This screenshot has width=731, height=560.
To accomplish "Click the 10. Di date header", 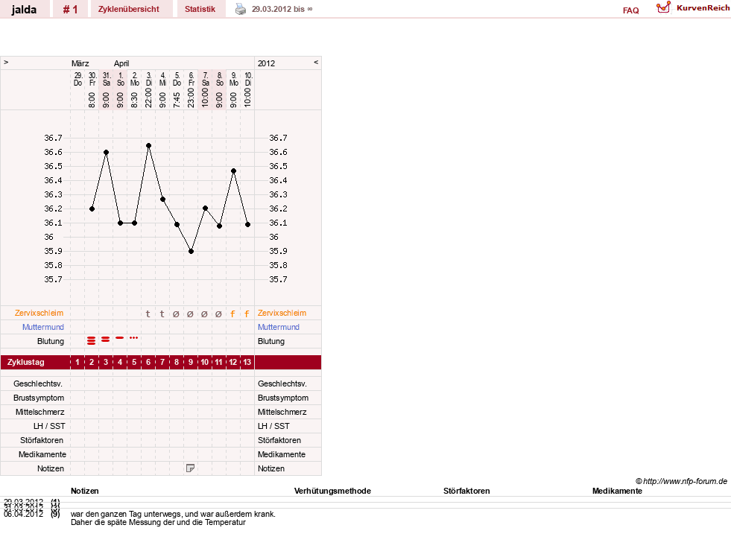I will pos(248,79).
